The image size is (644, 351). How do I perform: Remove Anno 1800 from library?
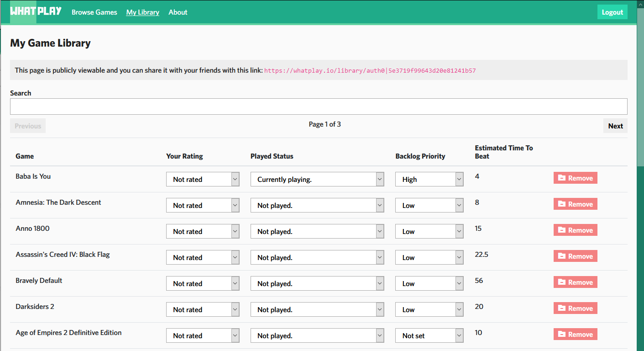tap(576, 230)
